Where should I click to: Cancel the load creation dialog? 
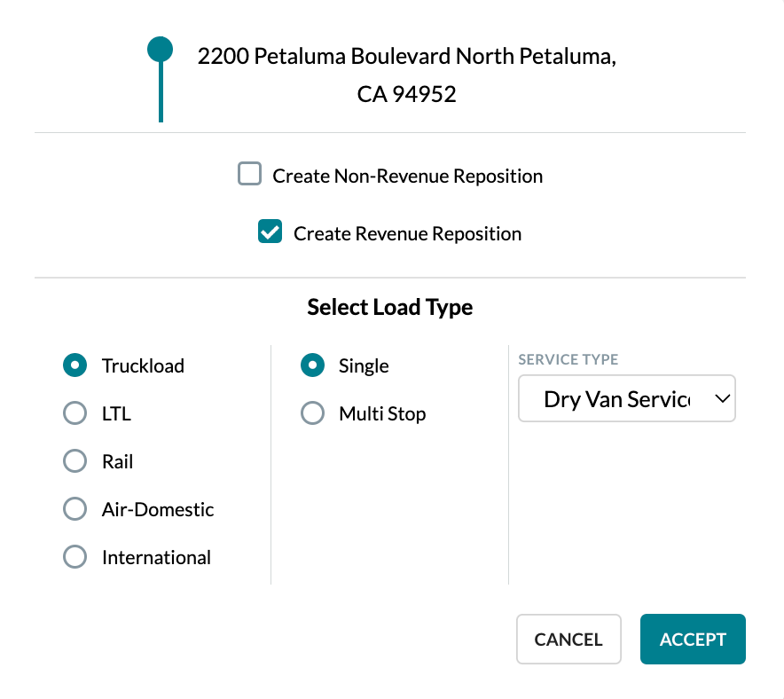click(568, 639)
